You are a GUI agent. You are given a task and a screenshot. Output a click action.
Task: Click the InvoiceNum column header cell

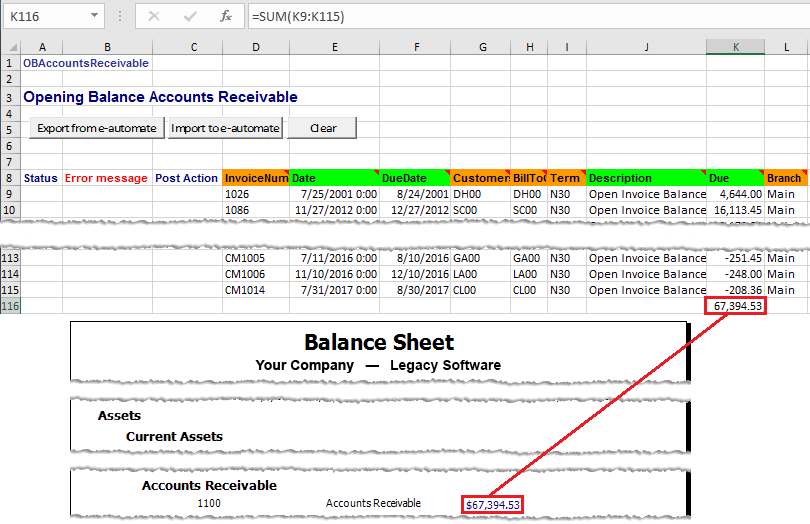[255, 178]
